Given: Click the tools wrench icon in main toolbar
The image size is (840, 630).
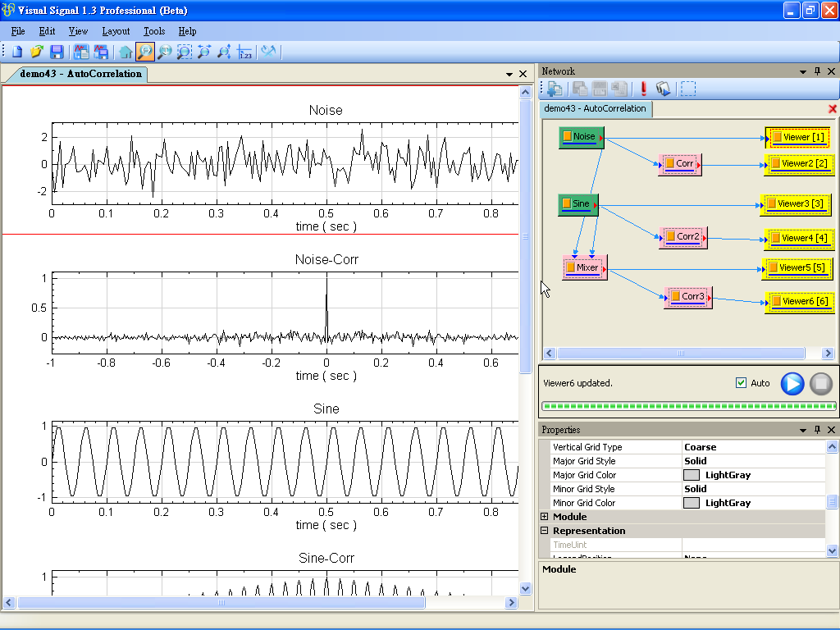Looking at the screenshot, I should pos(268,52).
